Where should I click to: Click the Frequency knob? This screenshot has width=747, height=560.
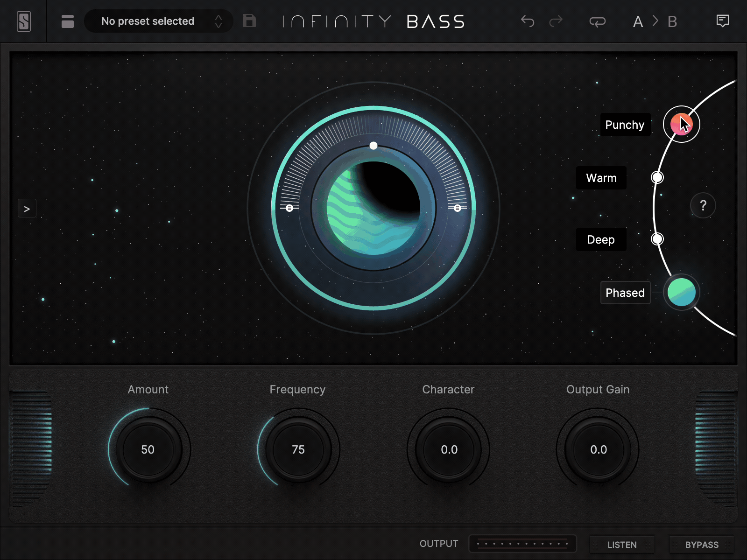pos(298,449)
